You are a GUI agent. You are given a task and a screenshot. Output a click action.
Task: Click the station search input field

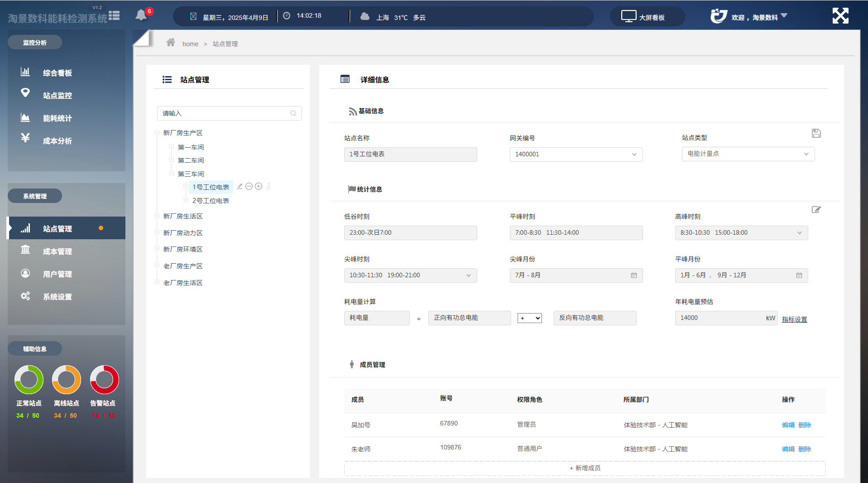(x=229, y=113)
